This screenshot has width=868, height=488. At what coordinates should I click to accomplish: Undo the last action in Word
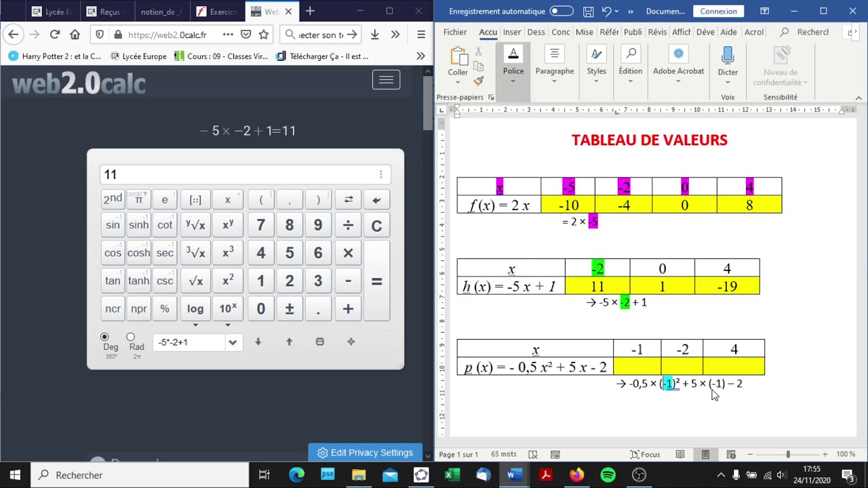[607, 12]
